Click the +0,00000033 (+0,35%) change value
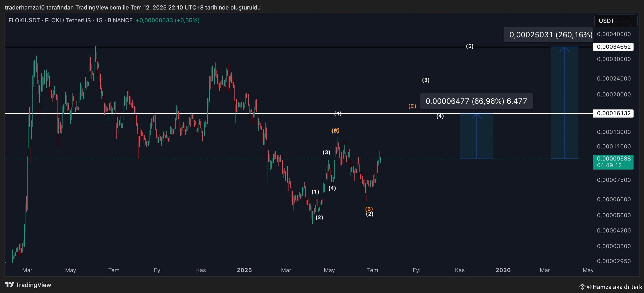644x293 pixels. (168, 20)
